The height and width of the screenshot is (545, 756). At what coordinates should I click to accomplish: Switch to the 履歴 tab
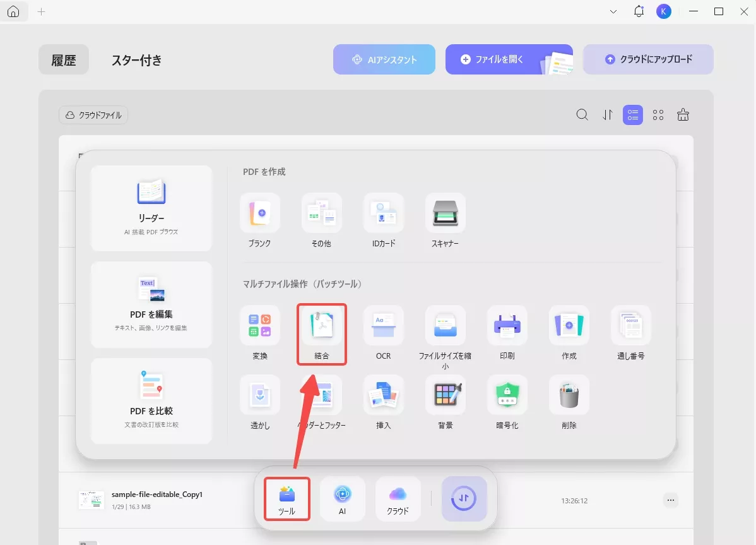coord(64,60)
